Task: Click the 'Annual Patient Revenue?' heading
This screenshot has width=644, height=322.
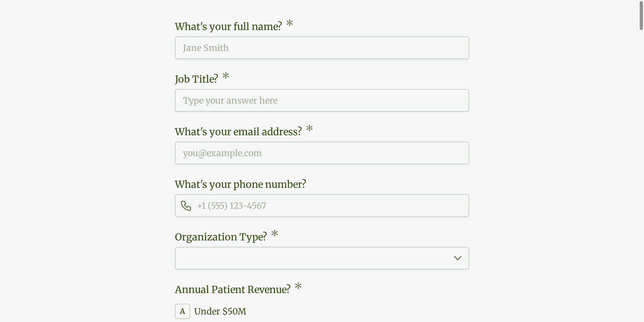Action: (232, 289)
